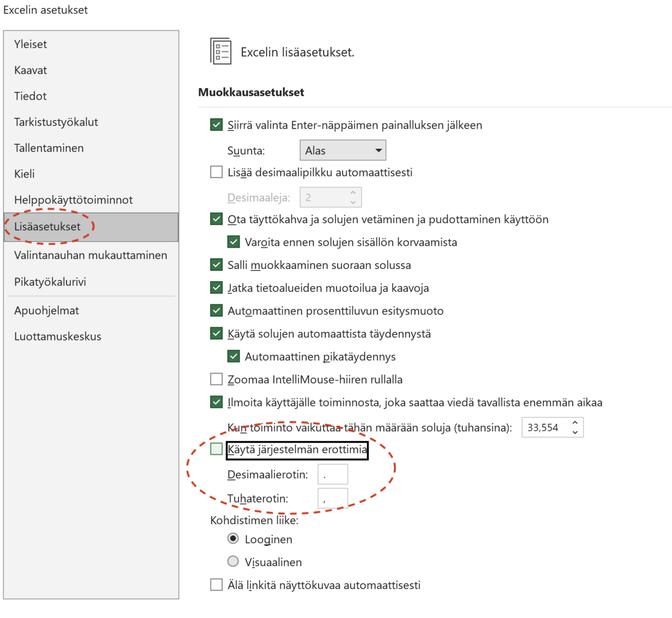Open the Suunta dropdown showing Alas
Screen dimensions: 672x618
pyautogui.click(x=343, y=150)
